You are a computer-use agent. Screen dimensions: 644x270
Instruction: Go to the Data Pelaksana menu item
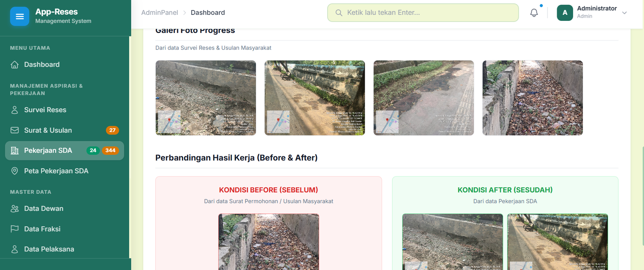pos(64,249)
